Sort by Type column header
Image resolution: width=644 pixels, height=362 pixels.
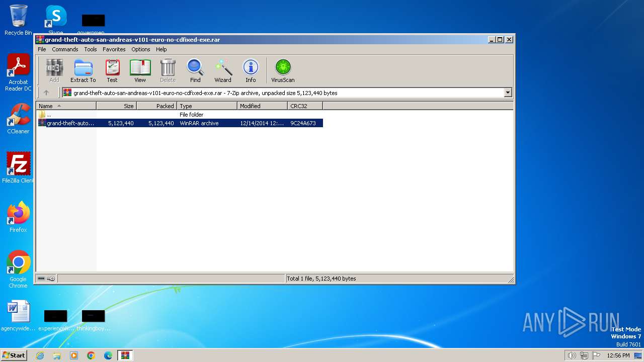click(207, 106)
